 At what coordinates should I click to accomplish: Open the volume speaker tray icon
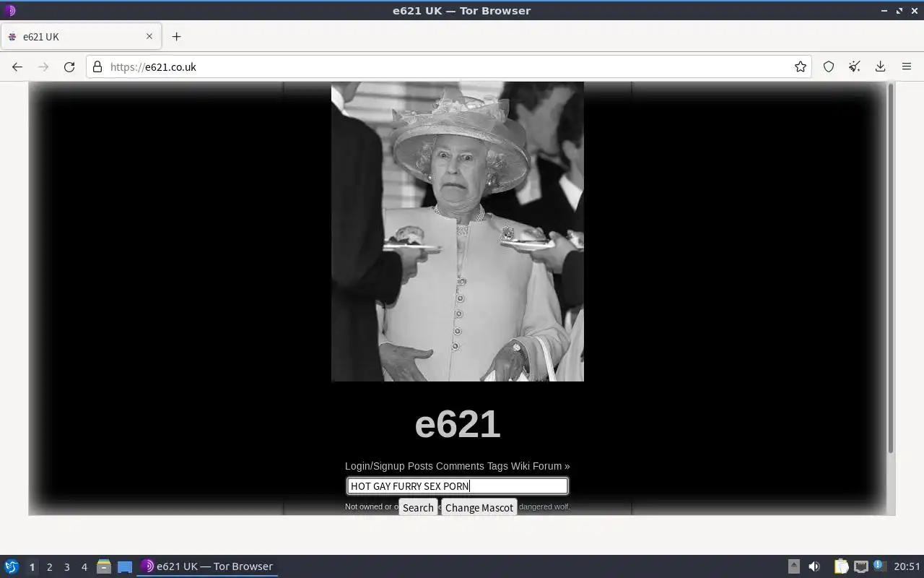coord(814,566)
